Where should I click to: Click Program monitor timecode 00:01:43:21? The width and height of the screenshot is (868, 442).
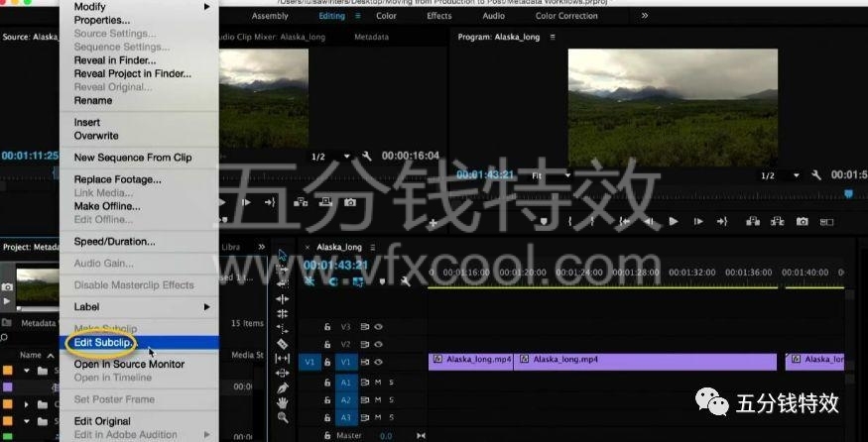[x=485, y=175]
